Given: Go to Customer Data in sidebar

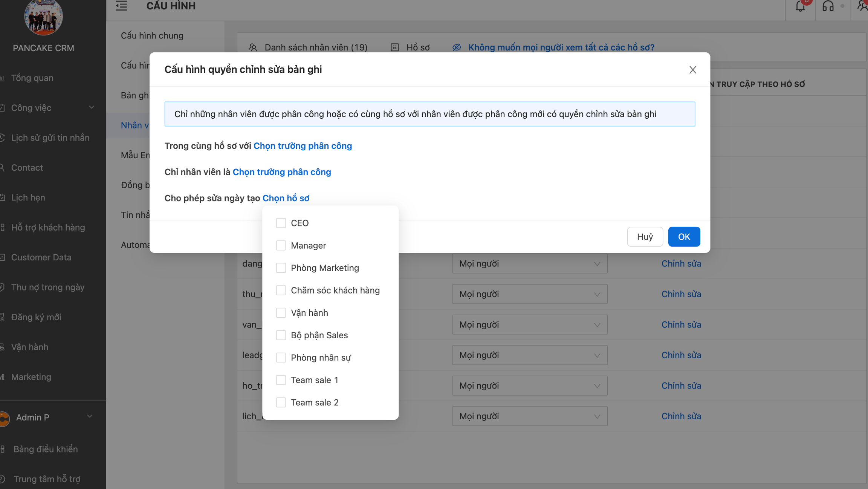Looking at the screenshot, I should pyautogui.click(x=41, y=257).
